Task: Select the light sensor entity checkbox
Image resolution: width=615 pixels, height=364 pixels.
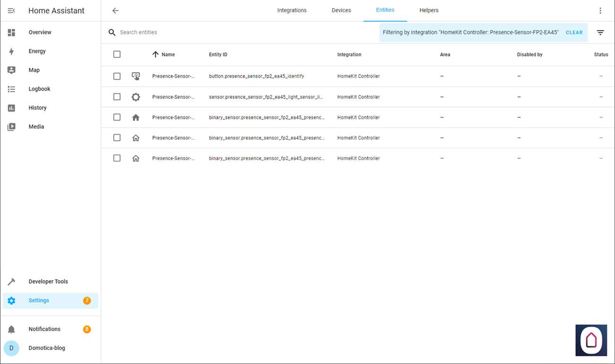Action: coord(117,97)
